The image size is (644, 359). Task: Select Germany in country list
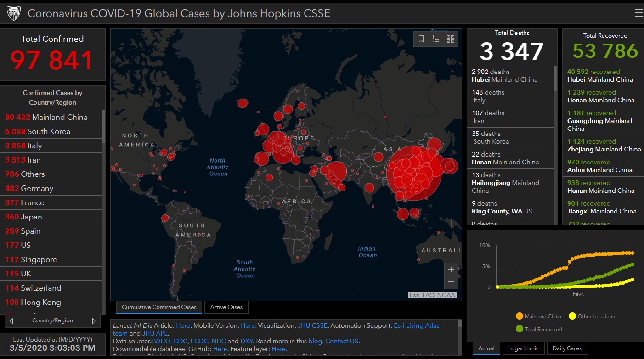pyautogui.click(x=51, y=188)
